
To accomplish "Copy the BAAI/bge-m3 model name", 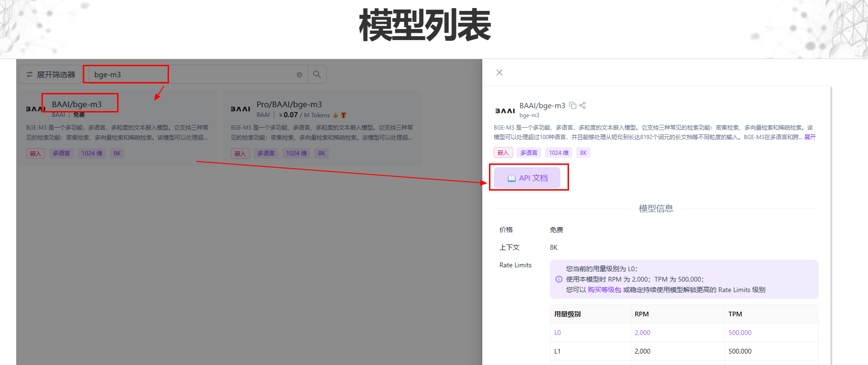I will [573, 105].
